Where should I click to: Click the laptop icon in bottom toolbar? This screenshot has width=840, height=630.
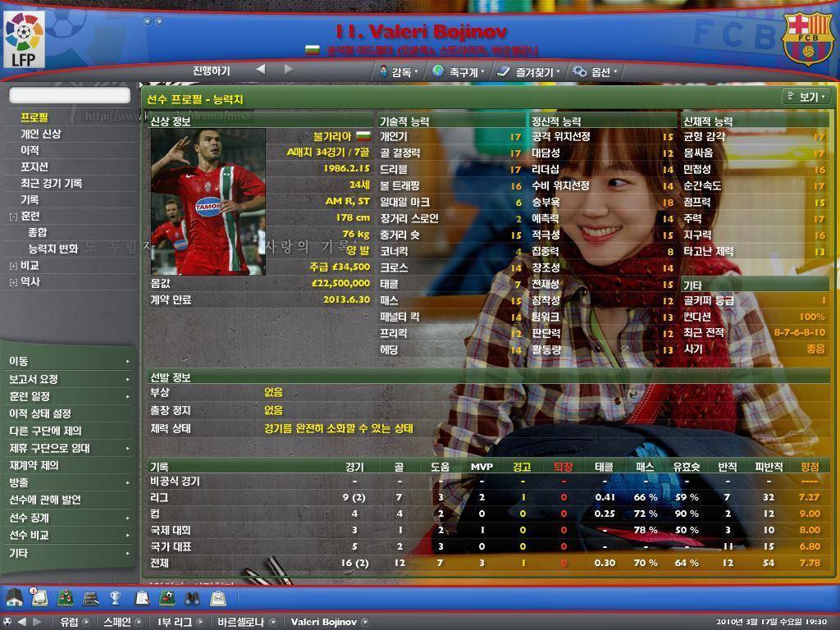click(x=90, y=597)
